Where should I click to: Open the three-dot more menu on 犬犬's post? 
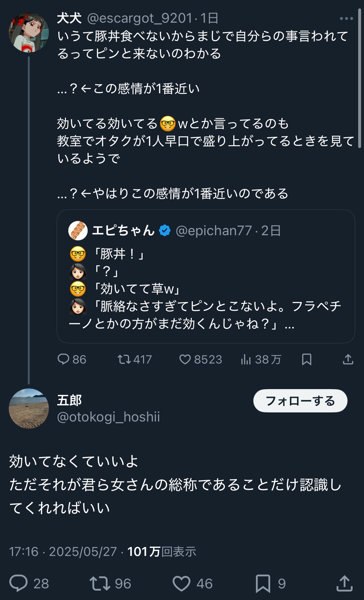tap(346, 19)
